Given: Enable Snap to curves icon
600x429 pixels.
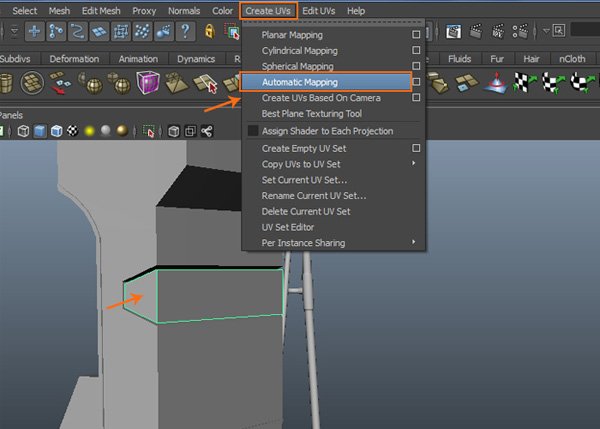Looking at the screenshot, I should [x=78, y=31].
